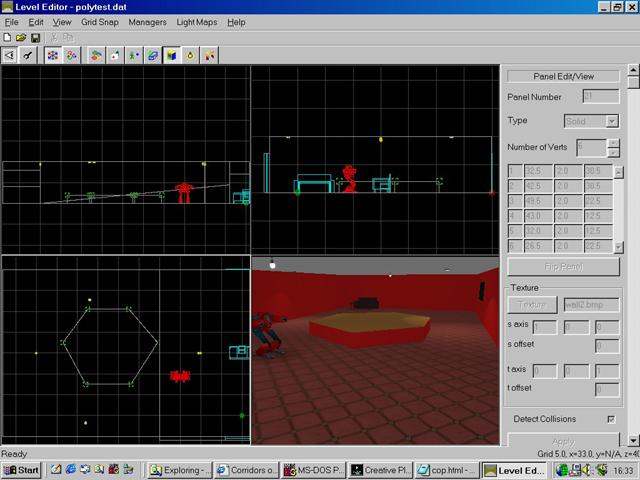The height and width of the screenshot is (480, 640).
Task: Toggle the red-blue vertex nodes tool
Action: point(53,55)
